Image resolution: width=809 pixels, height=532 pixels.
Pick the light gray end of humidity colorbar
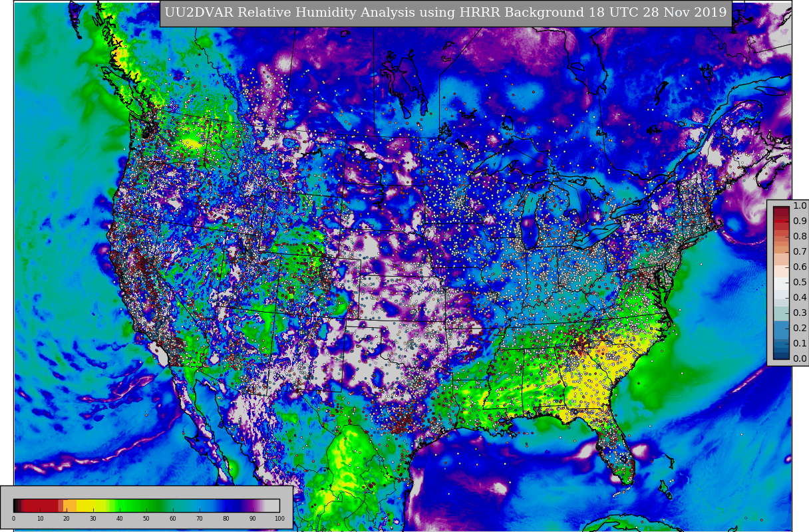pos(273,505)
